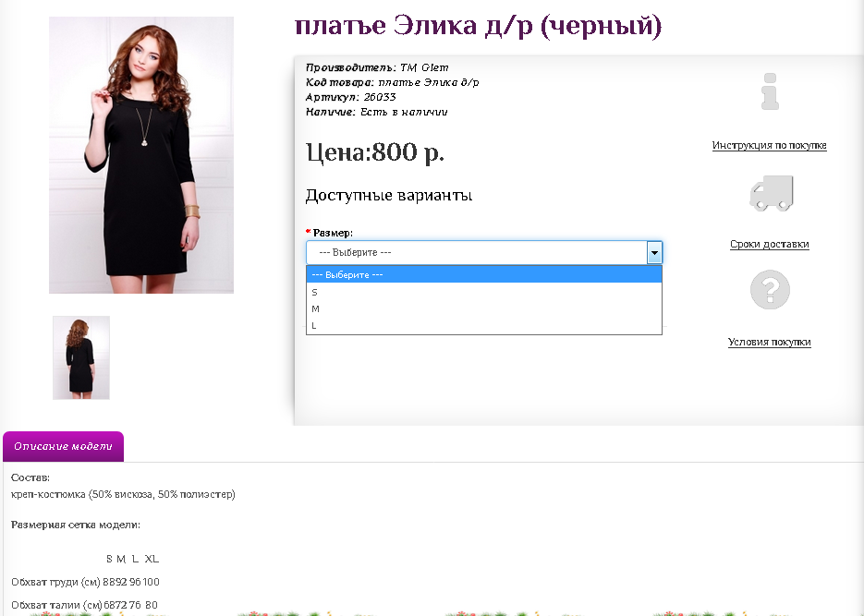Screen dimensions: 864x616
Task: Click the info icon above purchase instructions
Action: 769,92
